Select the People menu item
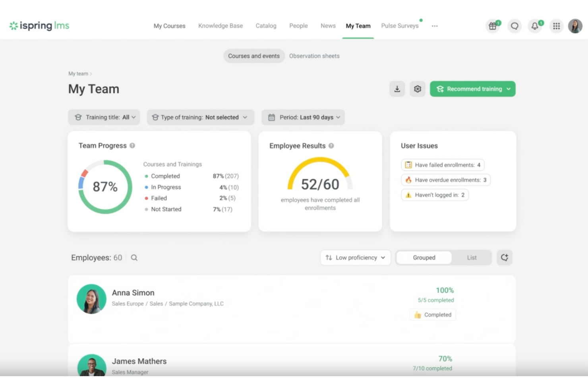The height and width of the screenshot is (392, 588). coord(298,25)
